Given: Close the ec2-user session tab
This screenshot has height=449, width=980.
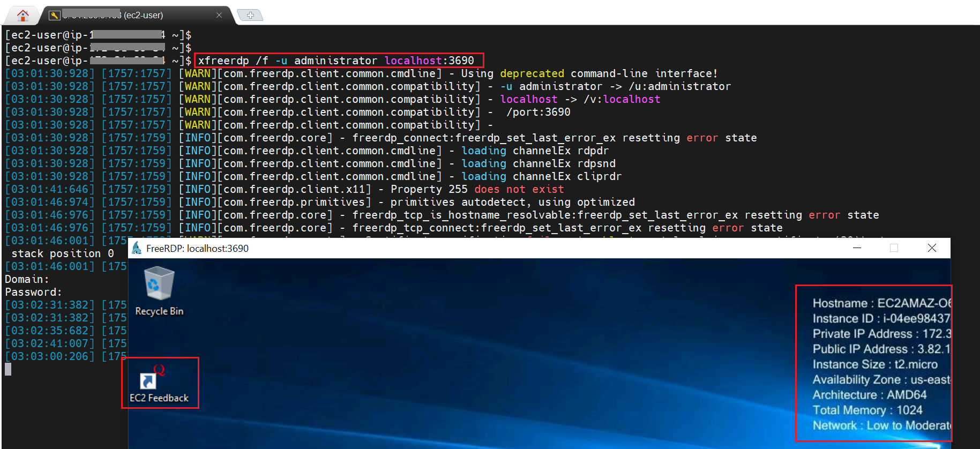Looking at the screenshot, I should click(x=219, y=15).
